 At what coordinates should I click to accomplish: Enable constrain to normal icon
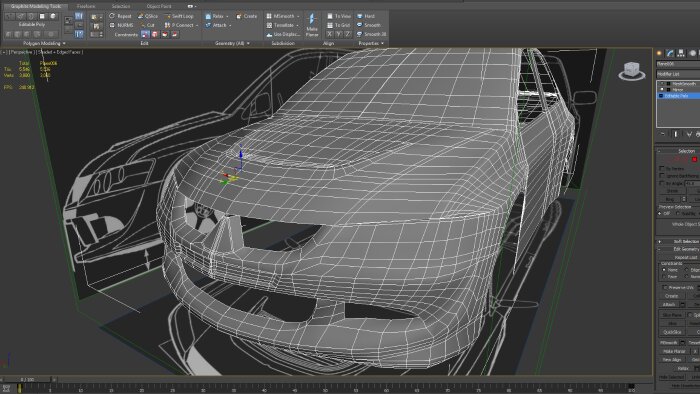[x=175, y=34]
